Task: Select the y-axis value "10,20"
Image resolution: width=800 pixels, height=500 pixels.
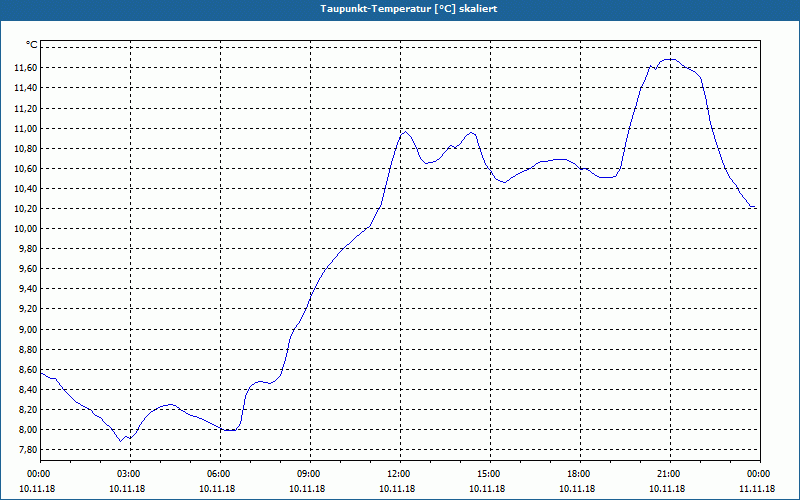Action: (26, 209)
